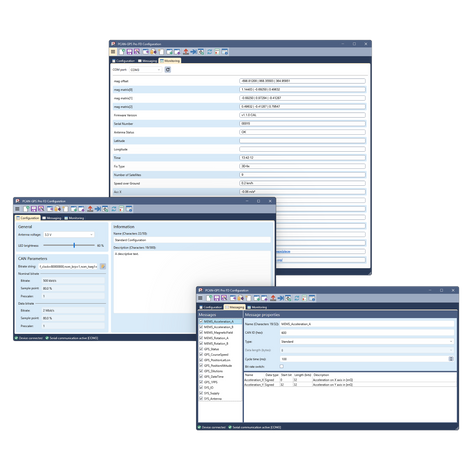This screenshot has height=469, width=469.
Task: Click new configuration icon in Messaging-tab window toolbar
Action: click(209, 298)
